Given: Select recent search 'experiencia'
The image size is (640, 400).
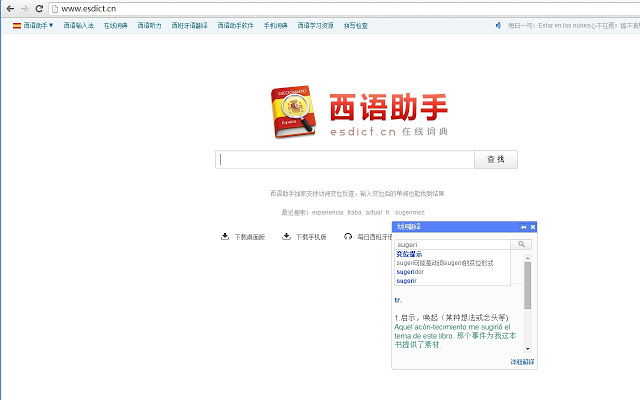Looking at the screenshot, I should (x=328, y=213).
